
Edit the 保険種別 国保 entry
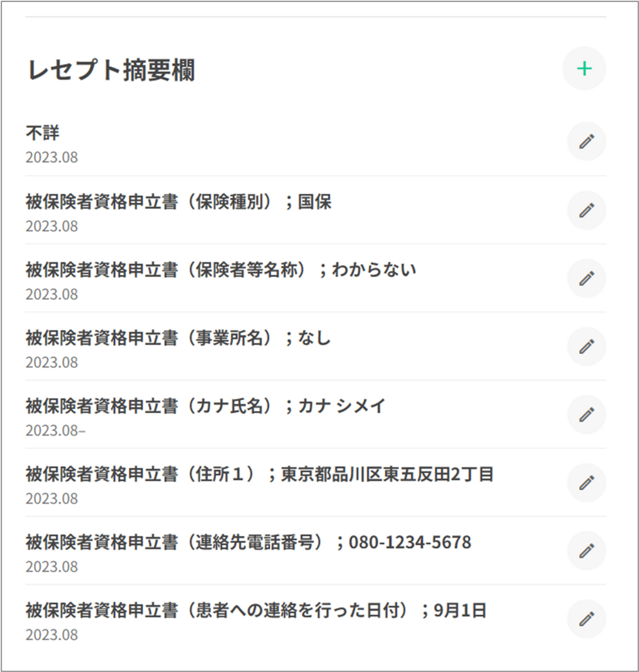586,210
